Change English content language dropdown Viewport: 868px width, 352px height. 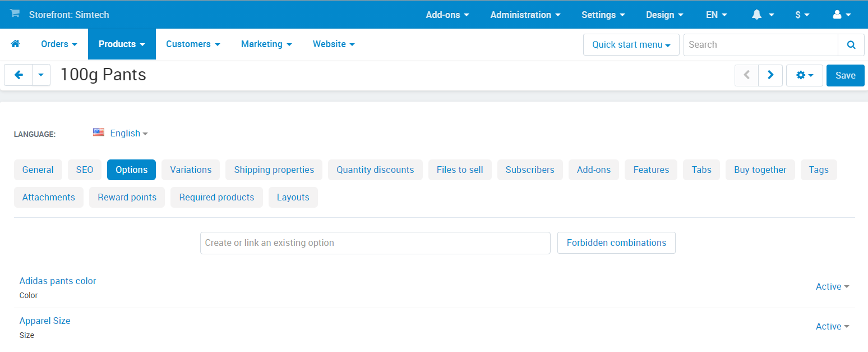coord(129,133)
